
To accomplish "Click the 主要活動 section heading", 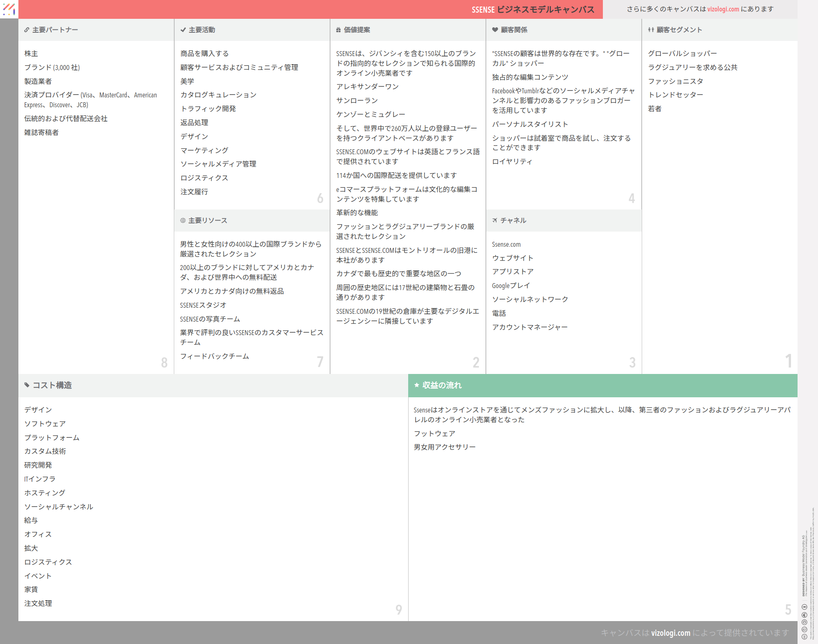I will point(202,30).
